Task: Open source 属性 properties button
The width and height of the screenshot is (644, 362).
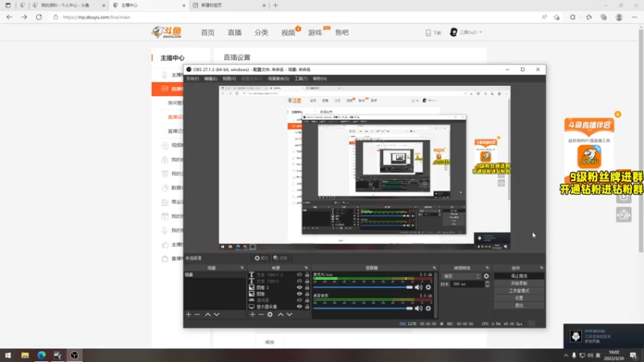Action: point(261,258)
